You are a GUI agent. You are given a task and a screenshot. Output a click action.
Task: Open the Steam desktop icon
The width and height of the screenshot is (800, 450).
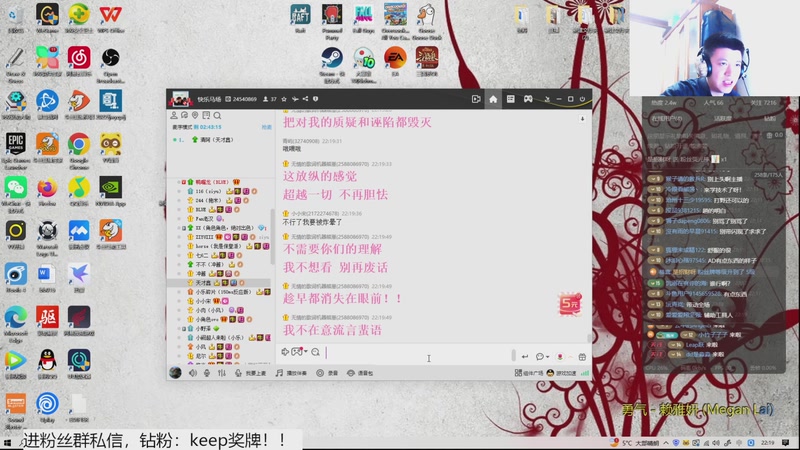pos(332,65)
